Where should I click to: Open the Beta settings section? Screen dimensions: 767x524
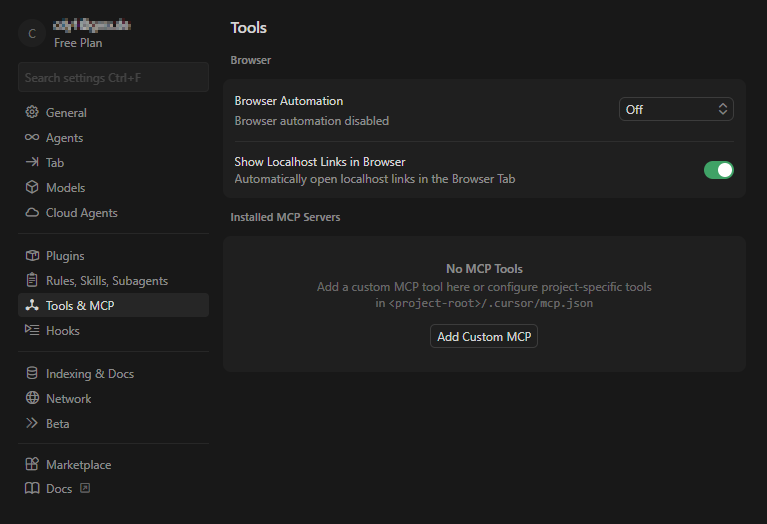point(58,424)
